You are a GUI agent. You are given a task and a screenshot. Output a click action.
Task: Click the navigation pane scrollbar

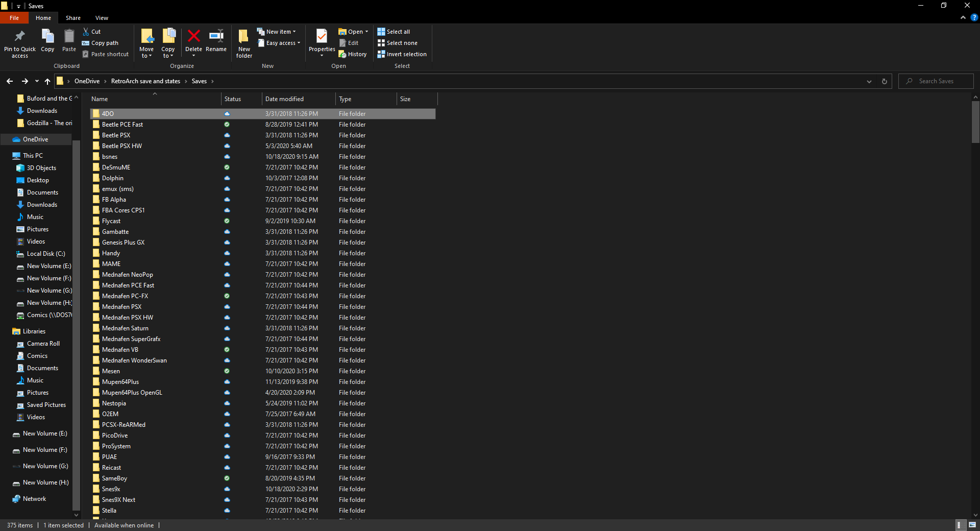click(76, 325)
